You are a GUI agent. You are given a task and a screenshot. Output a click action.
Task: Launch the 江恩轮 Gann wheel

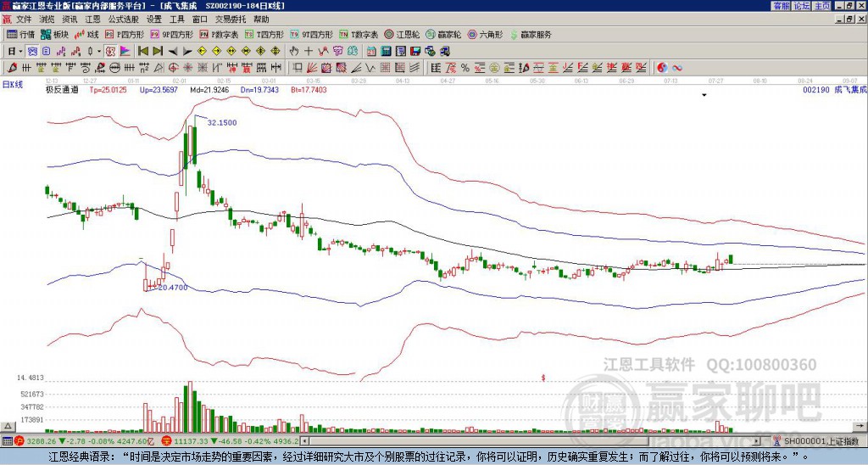tap(402, 34)
